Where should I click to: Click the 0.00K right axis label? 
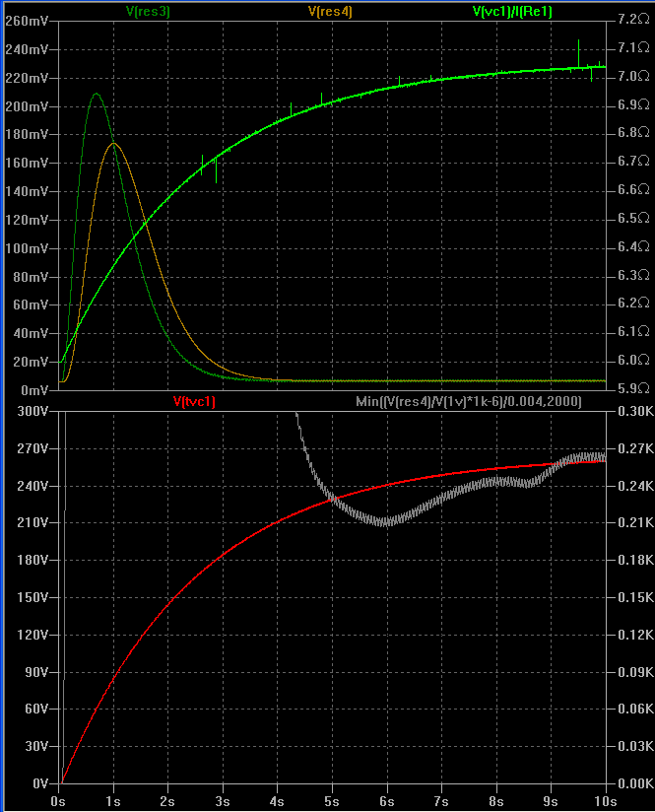click(636, 783)
